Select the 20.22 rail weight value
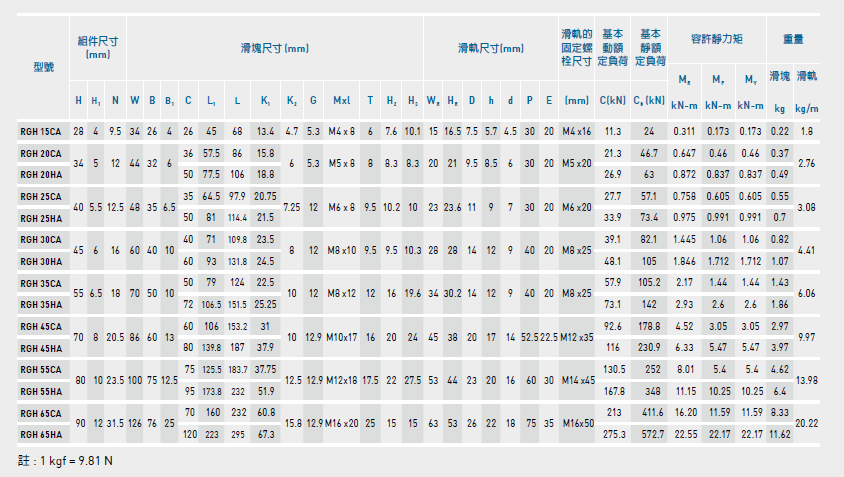Viewport: 844px width, 477px height. tap(806, 424)
